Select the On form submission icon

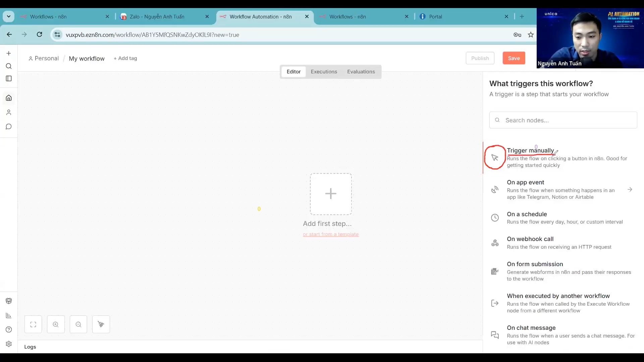pos(495,271)
